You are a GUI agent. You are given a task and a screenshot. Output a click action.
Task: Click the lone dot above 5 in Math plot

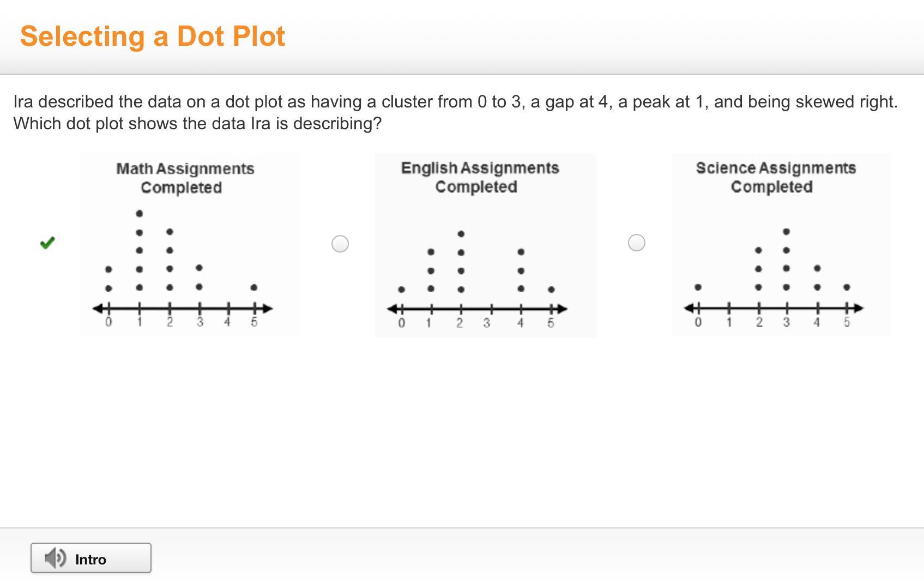click(x=254, y=287)
